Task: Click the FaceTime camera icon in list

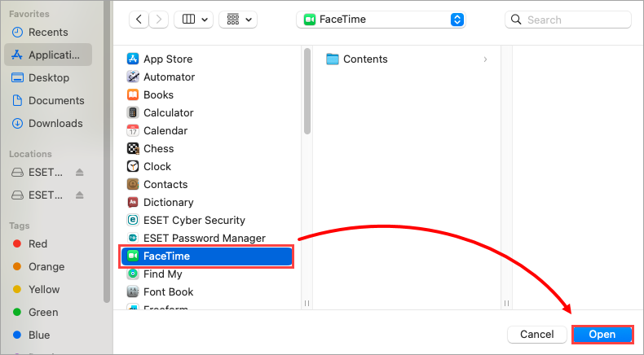Action: click(x=133, y=256)
